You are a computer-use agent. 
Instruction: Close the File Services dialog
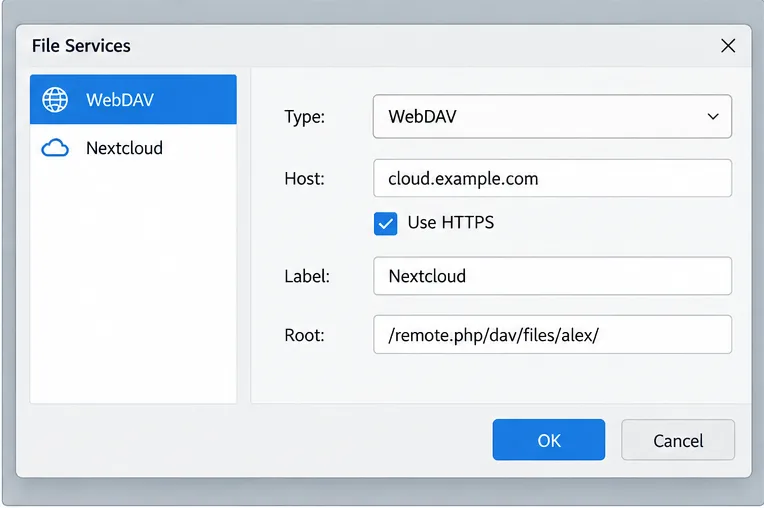(x=728, y=46)
